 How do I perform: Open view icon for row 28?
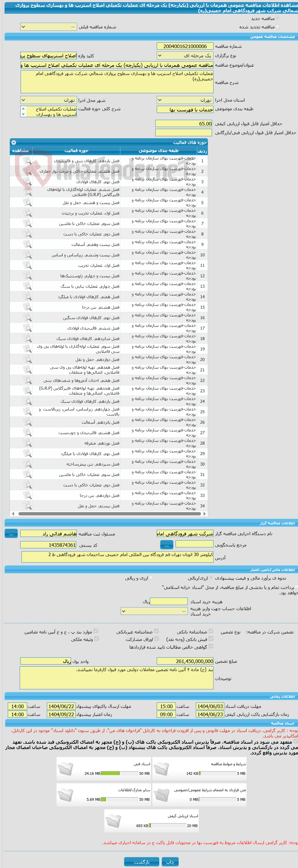click(27, 443)
